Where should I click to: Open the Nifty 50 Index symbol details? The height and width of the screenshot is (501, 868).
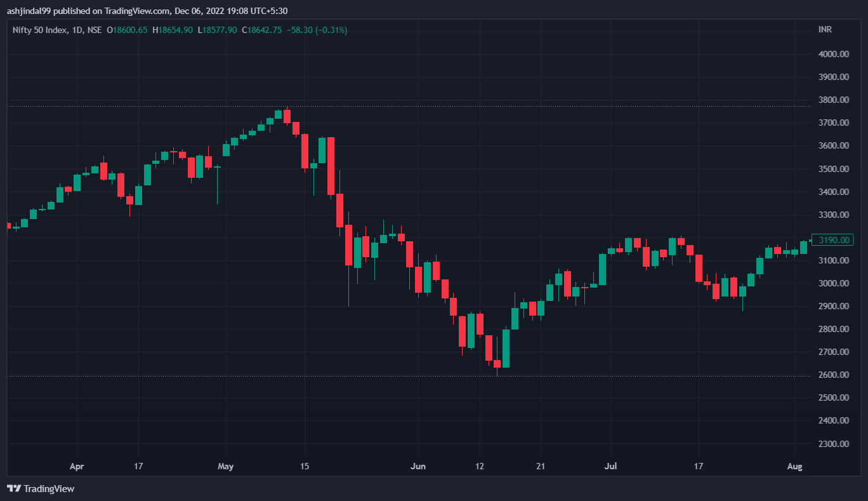click(x=39, y=29)
